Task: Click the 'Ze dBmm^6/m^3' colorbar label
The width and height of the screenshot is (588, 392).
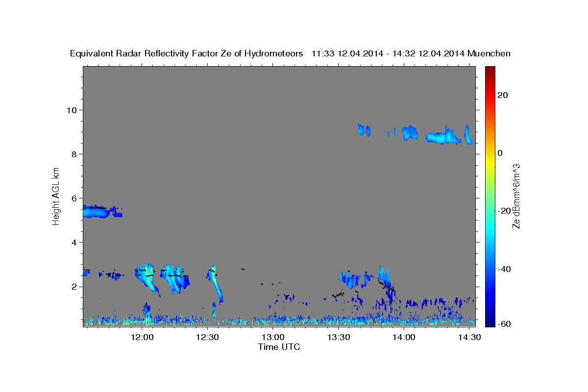Action: pyautogui.click(x=516, y=196)
